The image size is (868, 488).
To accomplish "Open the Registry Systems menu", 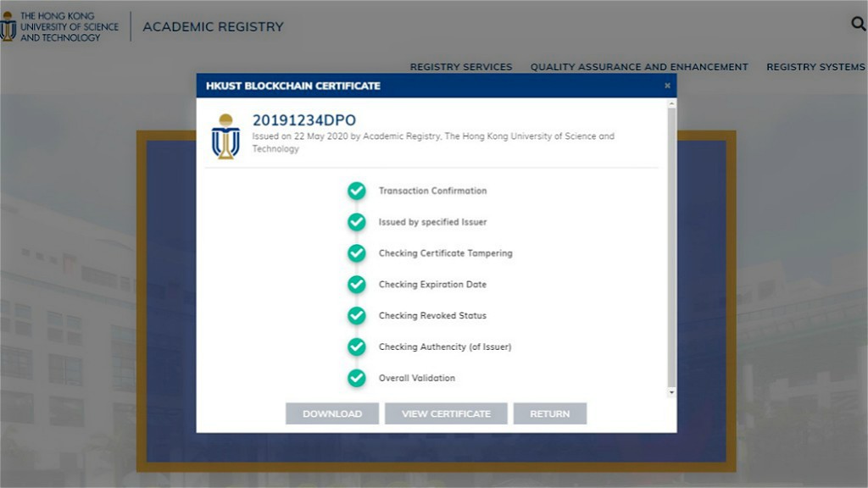I will (x=816, y=67).
